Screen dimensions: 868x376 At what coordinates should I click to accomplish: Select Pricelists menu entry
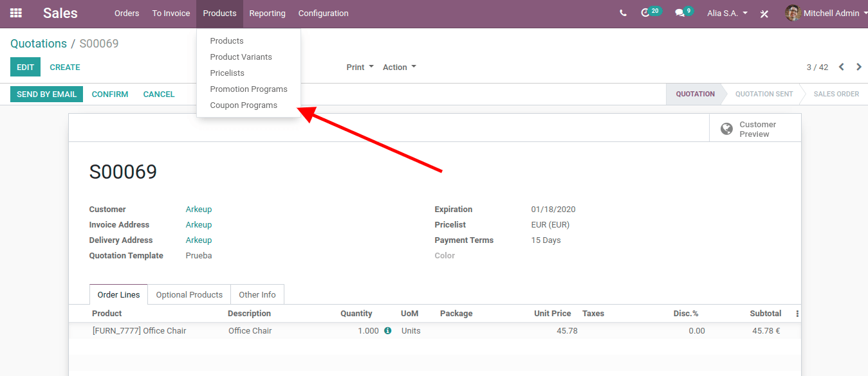tap(248, 73)
